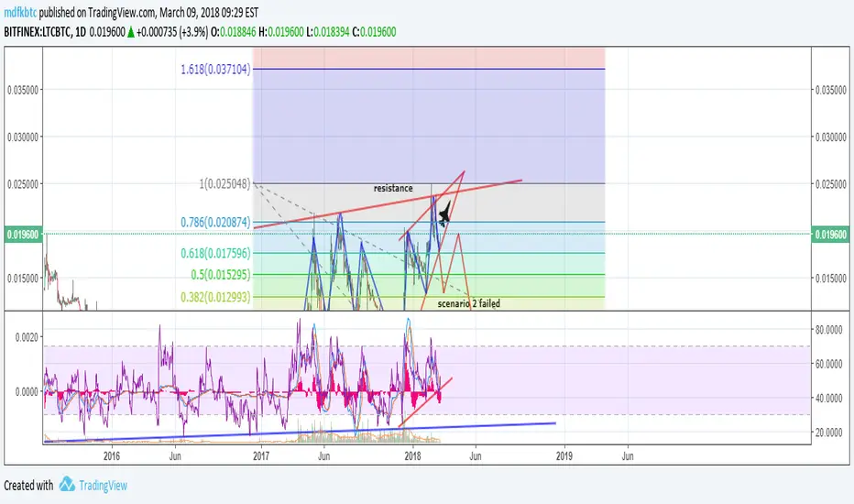Click the black arrow marker on chart

coord(444,214)
